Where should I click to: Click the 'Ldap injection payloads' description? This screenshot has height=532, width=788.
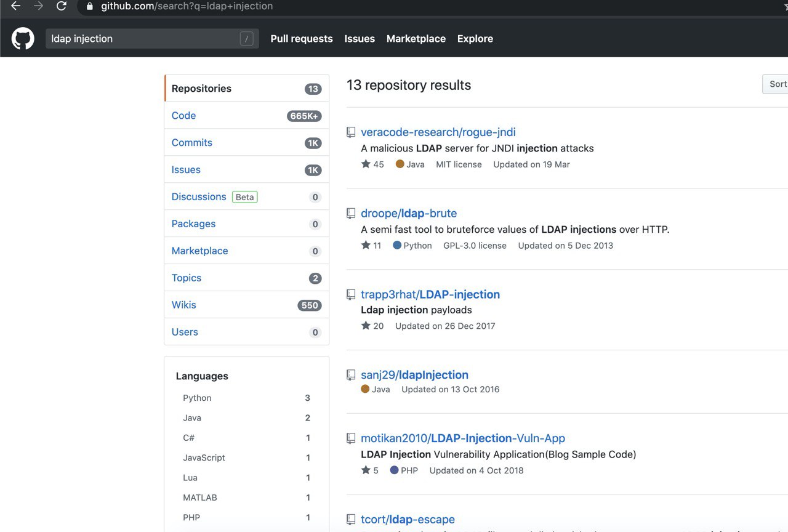[x=416, y=310]
